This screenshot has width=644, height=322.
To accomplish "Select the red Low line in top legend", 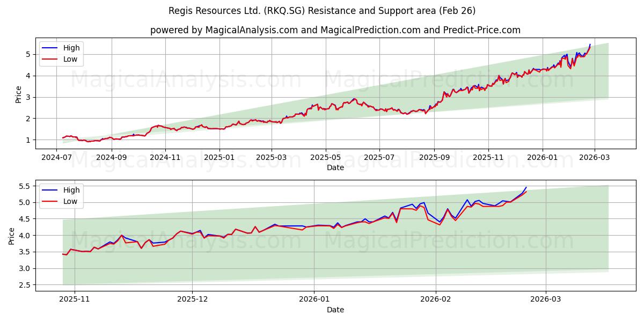I will click(50, 58).
